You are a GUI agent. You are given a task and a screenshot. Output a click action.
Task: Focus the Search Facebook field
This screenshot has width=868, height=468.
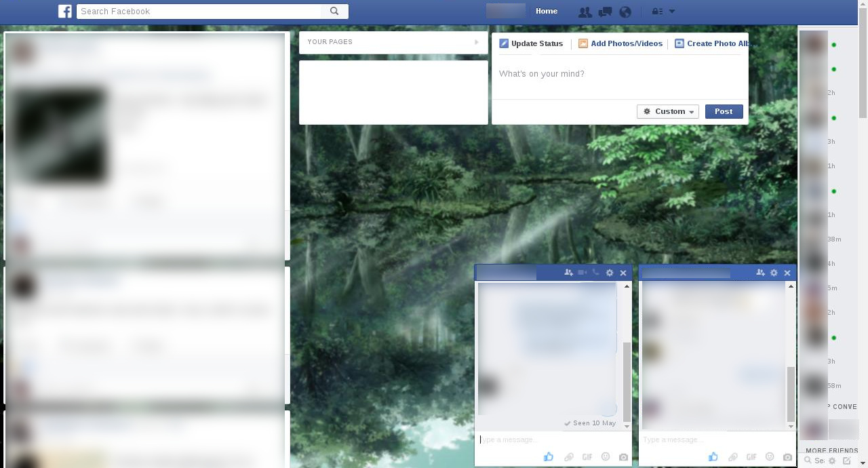199,11
